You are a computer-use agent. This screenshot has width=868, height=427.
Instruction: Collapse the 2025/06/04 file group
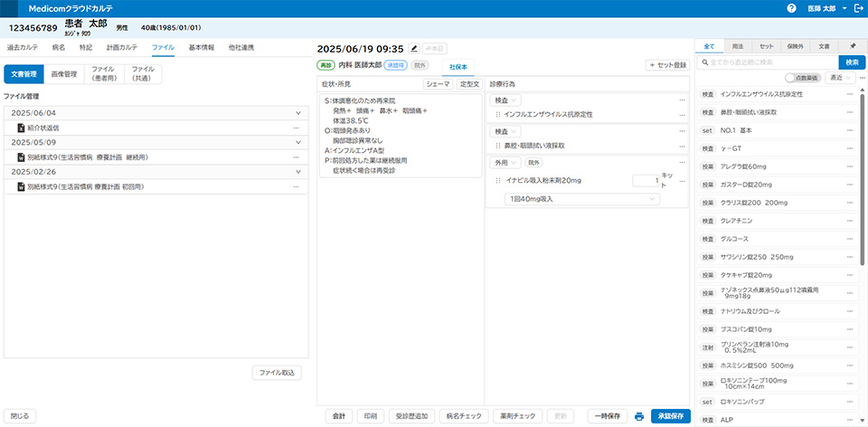pyautogui.click(x=297, y=113)
